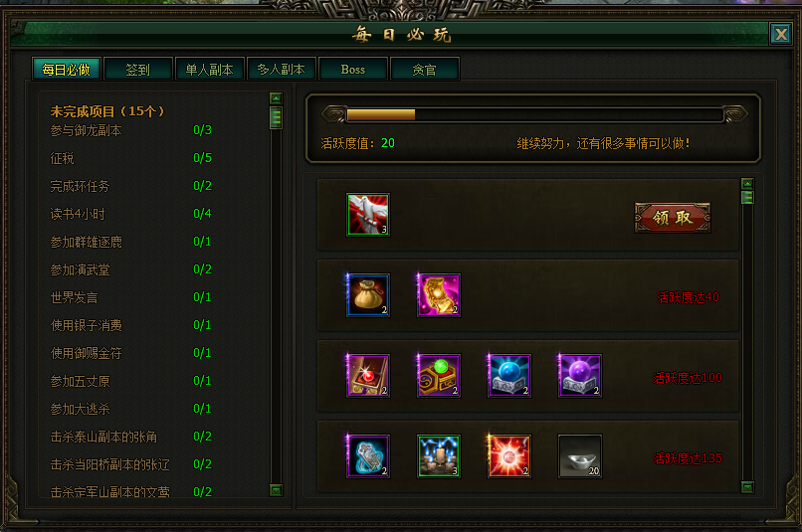
Task: Switch to the 签到 tab
Action: click(138, 69)
